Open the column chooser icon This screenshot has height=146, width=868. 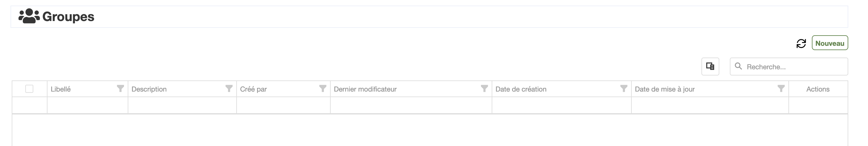pos(710,66)
